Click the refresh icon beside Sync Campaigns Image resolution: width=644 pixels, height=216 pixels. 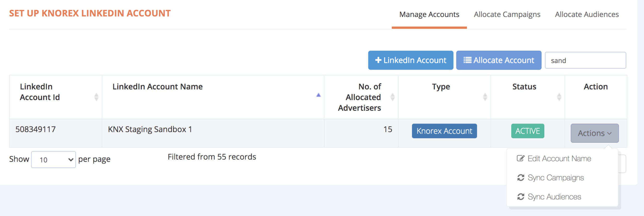click(521, 178)
